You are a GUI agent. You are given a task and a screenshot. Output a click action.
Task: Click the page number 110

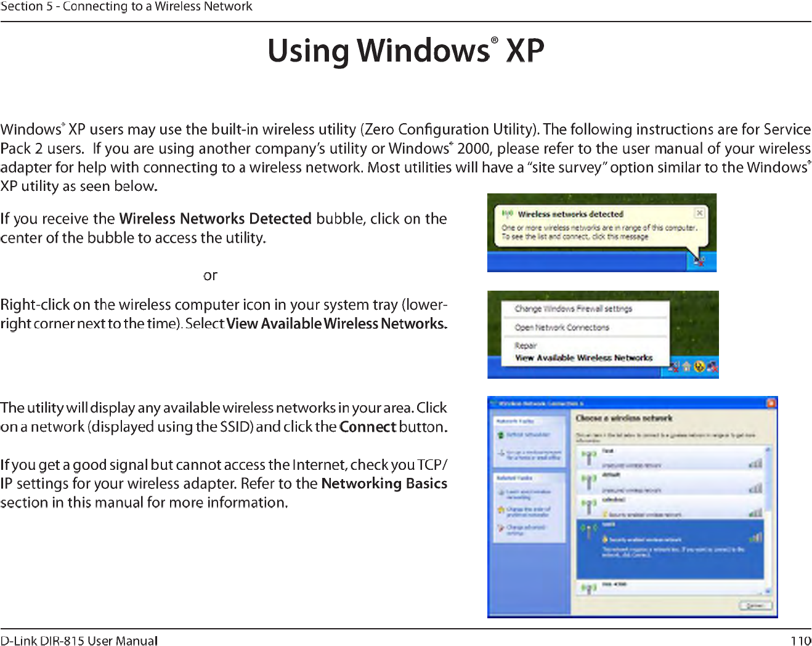[x=801, y=640]
